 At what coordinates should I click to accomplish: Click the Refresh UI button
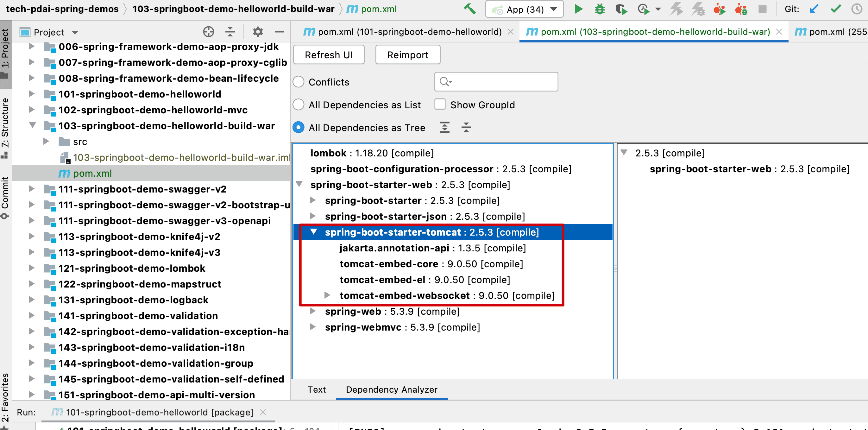(x=329, y=54)
